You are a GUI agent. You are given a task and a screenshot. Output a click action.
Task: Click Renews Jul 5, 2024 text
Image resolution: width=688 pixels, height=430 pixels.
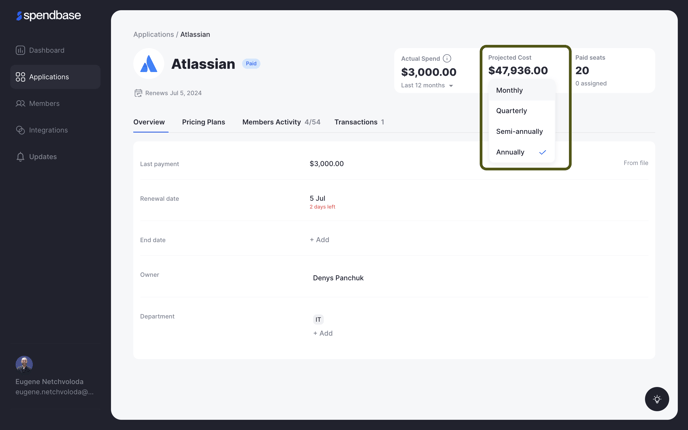(x=173, y=93)
